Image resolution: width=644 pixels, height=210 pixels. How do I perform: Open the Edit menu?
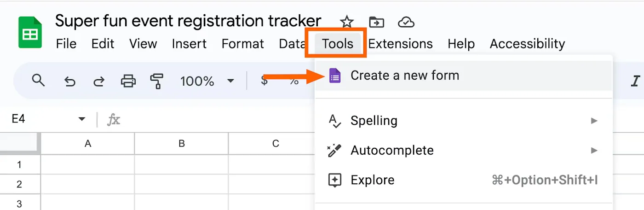click(x=103, y=44)
